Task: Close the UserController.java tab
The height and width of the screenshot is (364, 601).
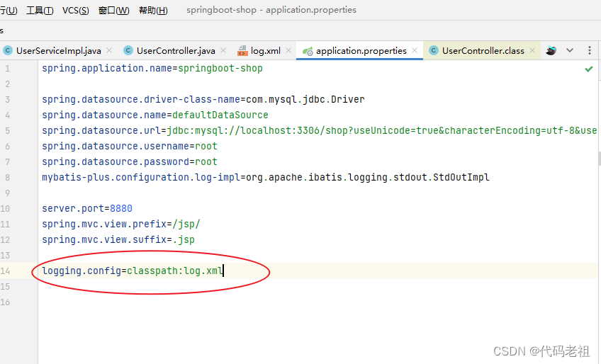Action: (x=223, y=50)
